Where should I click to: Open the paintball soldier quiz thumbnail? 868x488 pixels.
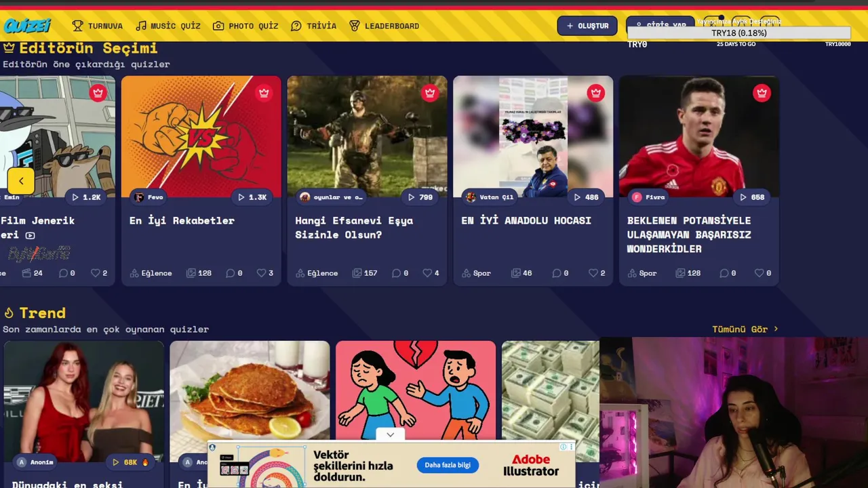point(367,136)
